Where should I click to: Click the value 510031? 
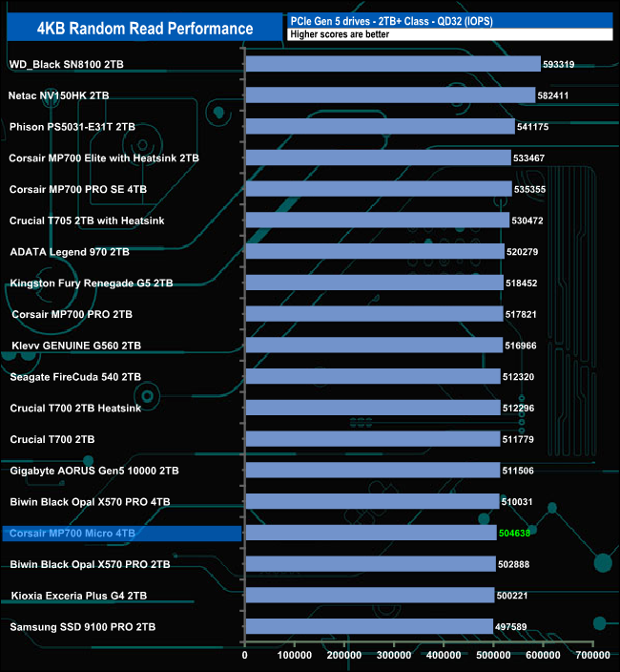pyautogui.click(x=517, y=502)
